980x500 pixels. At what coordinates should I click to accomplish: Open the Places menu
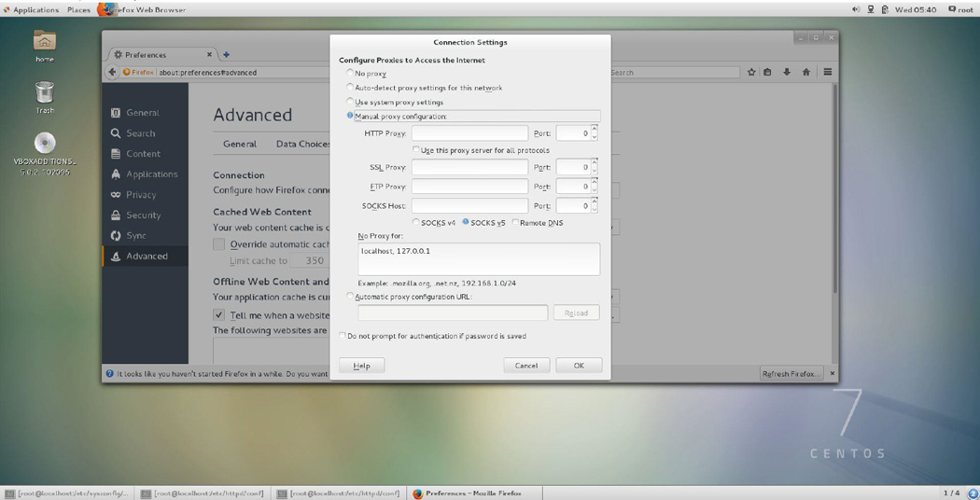(x=78, y=9)
